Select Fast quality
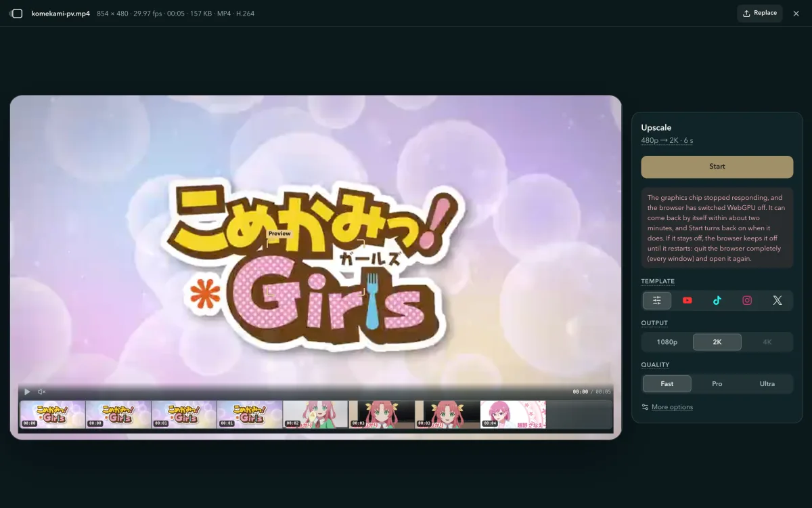 pos(667,384)
